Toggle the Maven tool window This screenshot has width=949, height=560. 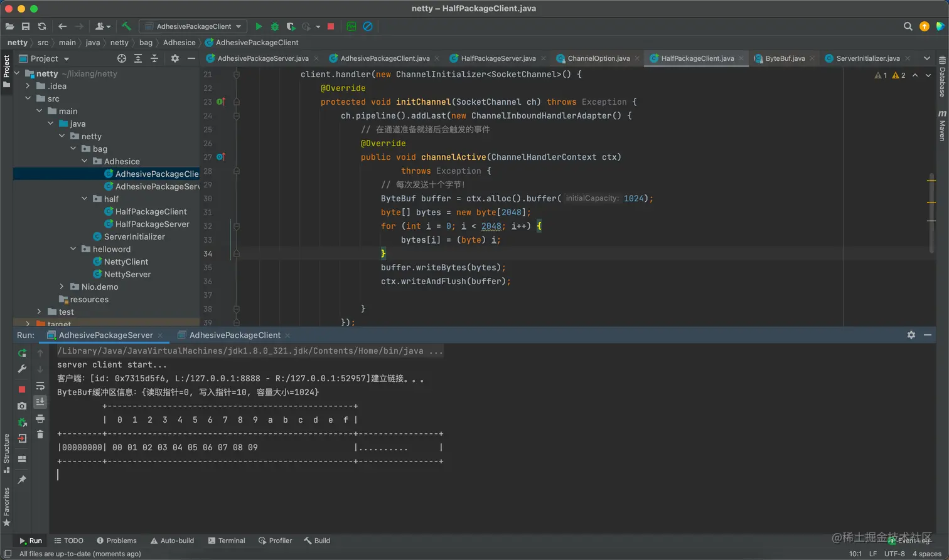tap(942, 126)
